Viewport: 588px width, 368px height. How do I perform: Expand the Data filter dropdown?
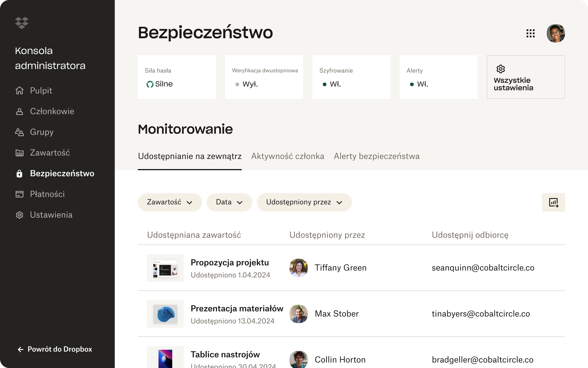click(229, 202)
